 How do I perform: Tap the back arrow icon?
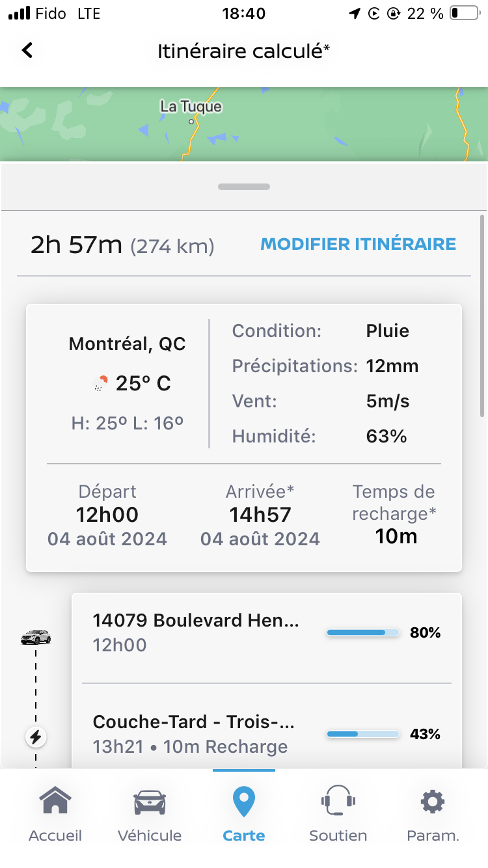[27, 50]
